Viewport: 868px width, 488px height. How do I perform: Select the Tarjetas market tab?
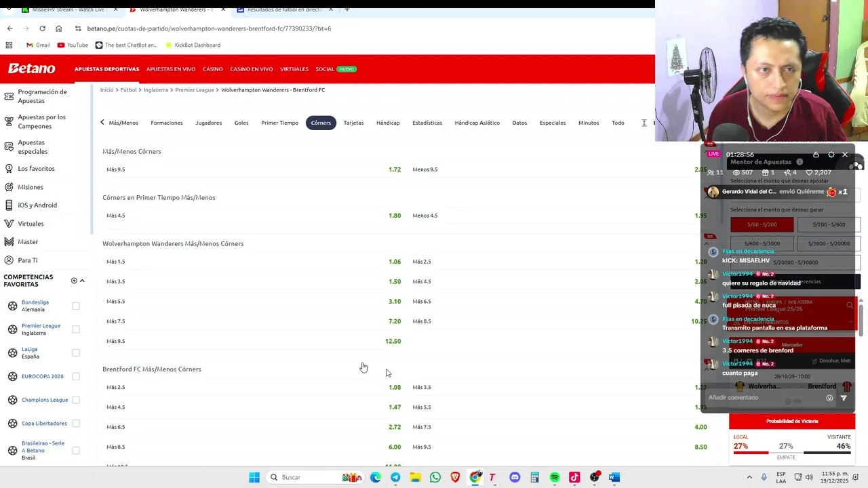click(353, 123)
